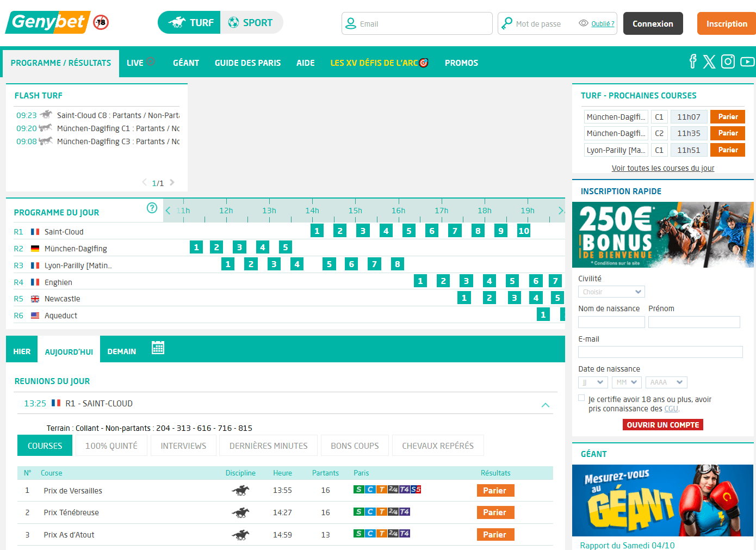The image size is (756, 550).
Task: Open Genybet Instagram icon
Action: pos(728,61)
